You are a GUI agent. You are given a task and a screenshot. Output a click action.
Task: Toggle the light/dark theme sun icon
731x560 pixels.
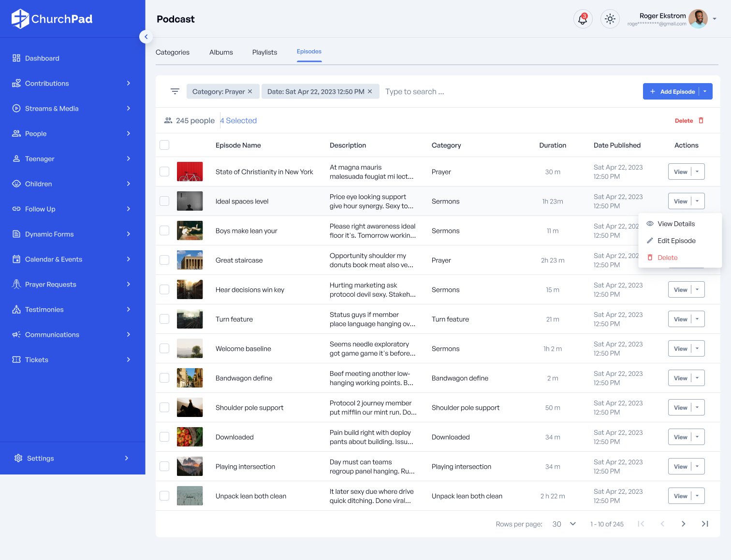click(610, 19)
